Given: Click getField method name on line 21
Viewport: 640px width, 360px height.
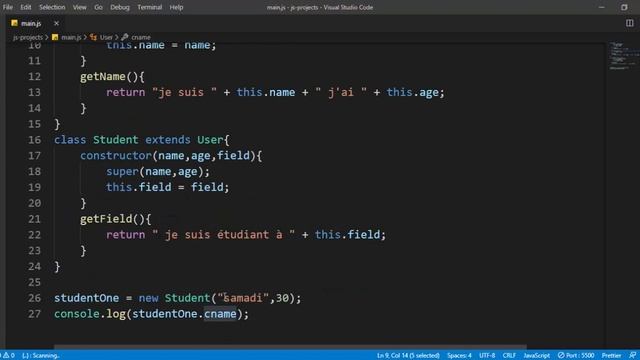Looking at the screenshot, I should [x=106, y=219].
